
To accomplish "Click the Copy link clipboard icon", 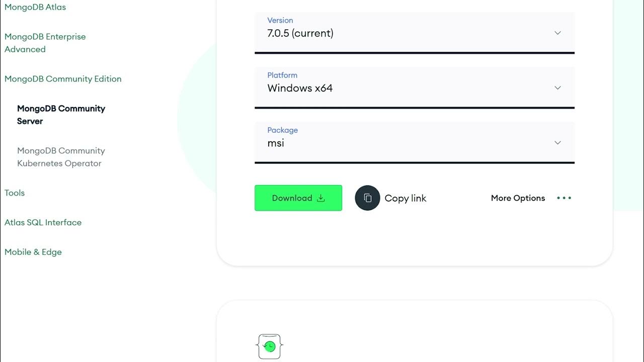I will pyautogui.click(x=367, y=198).
